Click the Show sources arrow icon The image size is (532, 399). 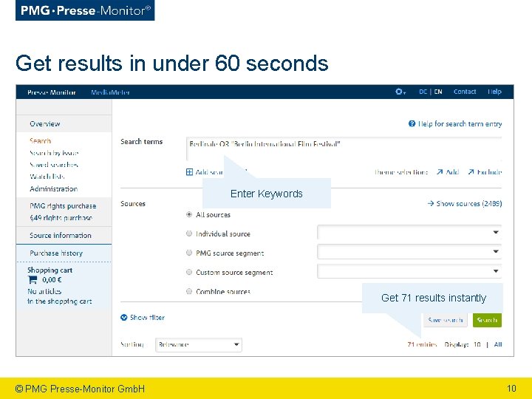[431, 203]
